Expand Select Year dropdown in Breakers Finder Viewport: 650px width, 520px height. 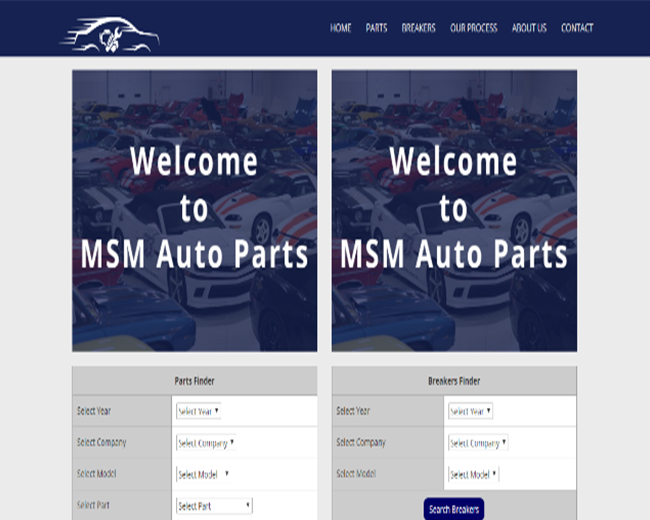(x=470, y=411)
